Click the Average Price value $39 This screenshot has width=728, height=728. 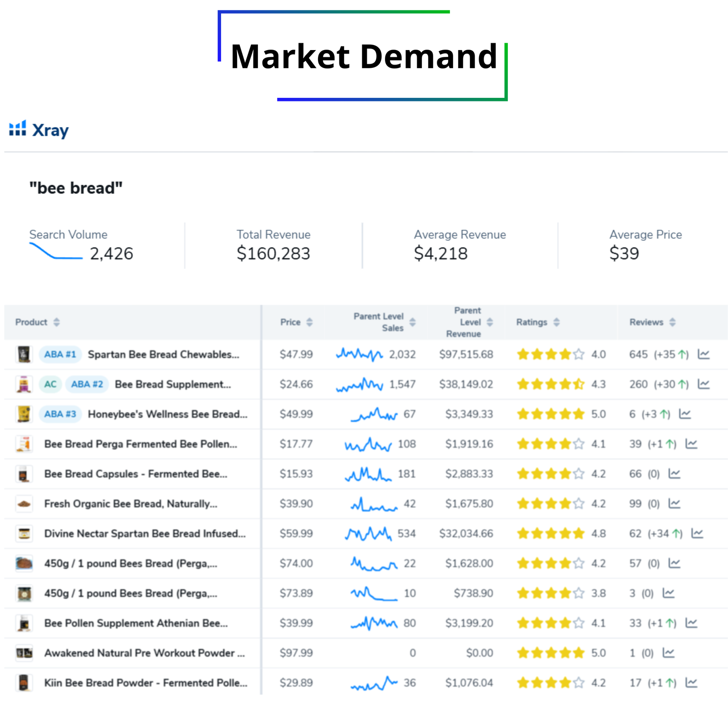coord(624,253)
